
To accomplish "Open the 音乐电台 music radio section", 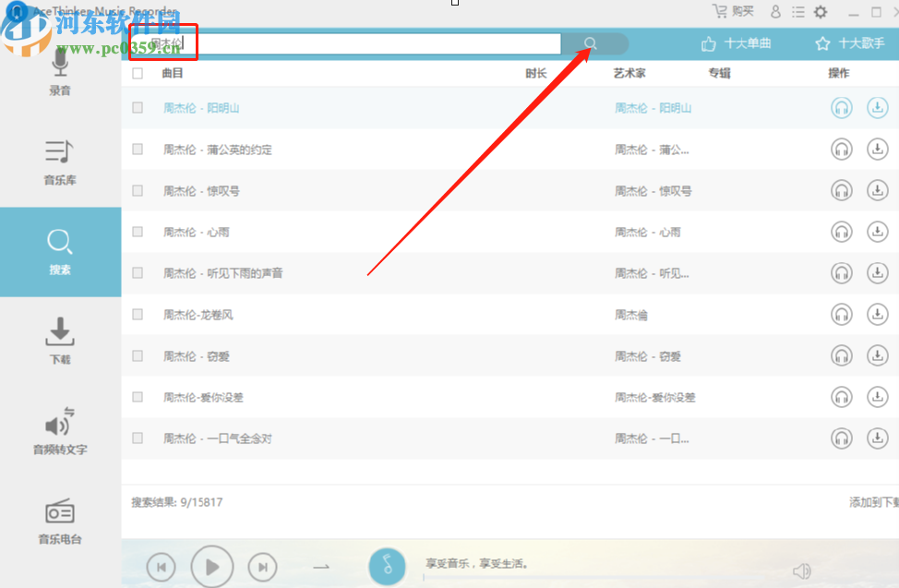I will coord(60,522).
